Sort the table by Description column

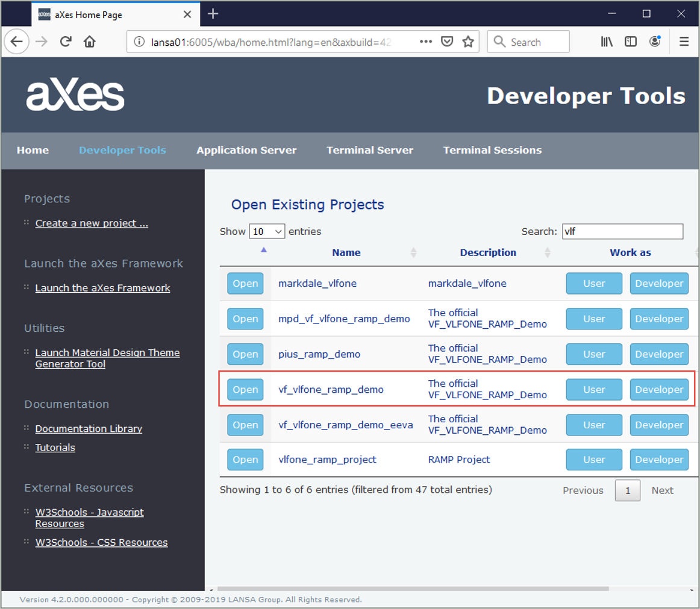[x=488, y=253]
